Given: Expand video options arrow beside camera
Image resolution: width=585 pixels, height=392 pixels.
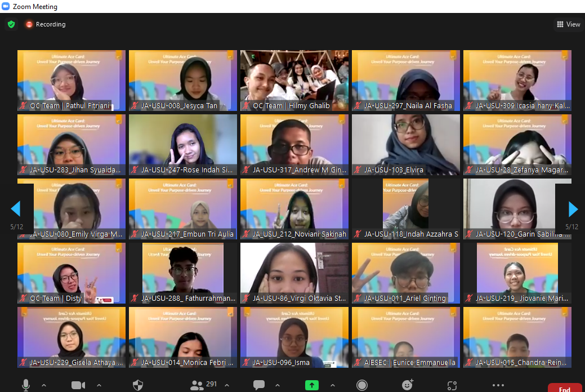Looking at the screenshot, I should click(x=99, y=385).
